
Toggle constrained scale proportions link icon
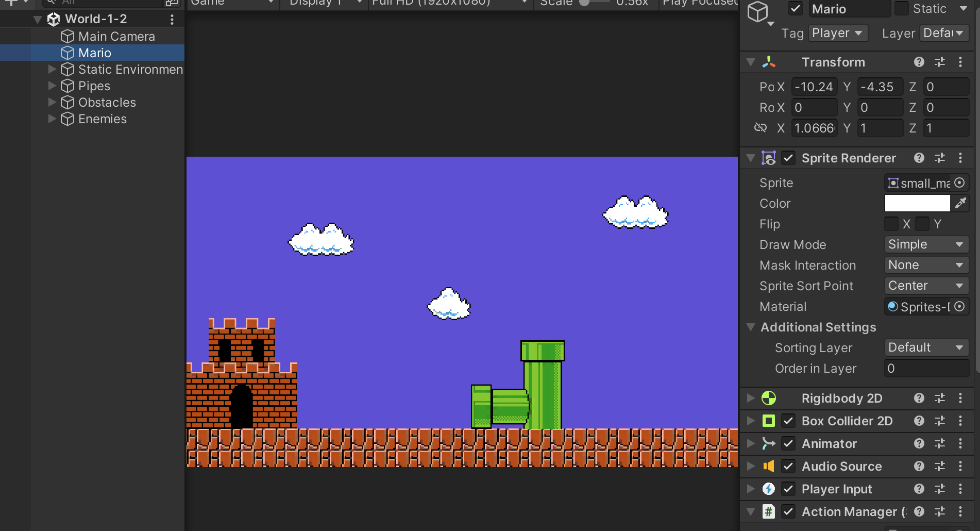point(761,127)
